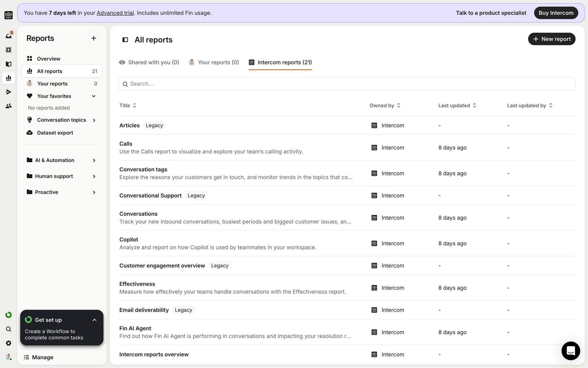Expand Conversation topics chevron
This screenshot has height=368, width=588.
click(94, 120)
